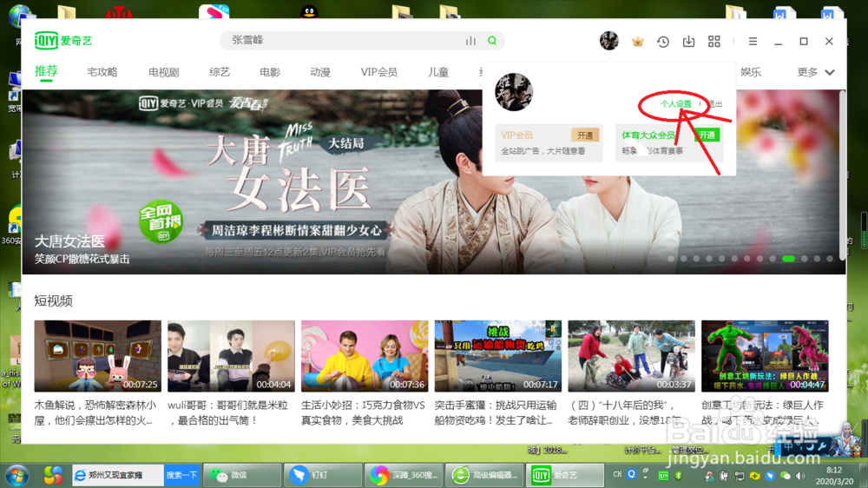The width and height of the screenshot is (868, 488).
Task: Open title 突击手蜜獾：挑战只用运输船物资吃鸡
Action: (496, 412)
